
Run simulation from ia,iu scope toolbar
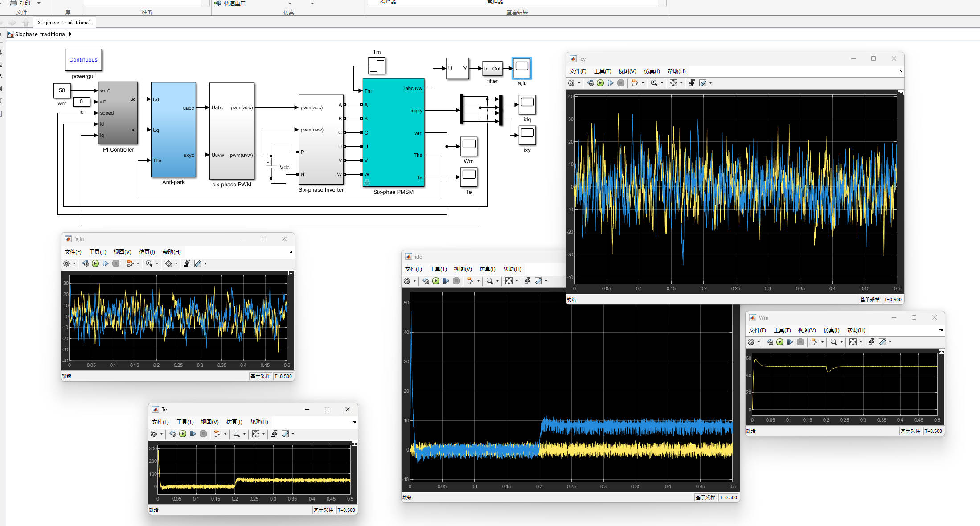pos(95,263)
